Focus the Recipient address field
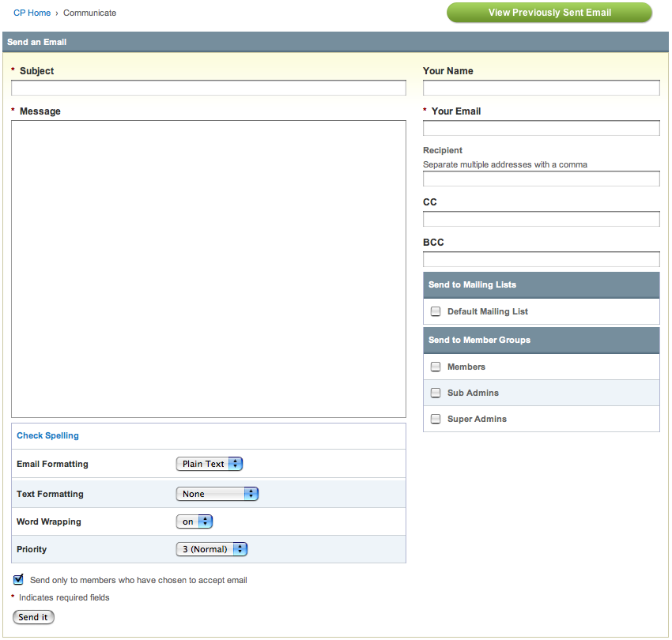This screenshot has height=640, width=672. (541, 179)
